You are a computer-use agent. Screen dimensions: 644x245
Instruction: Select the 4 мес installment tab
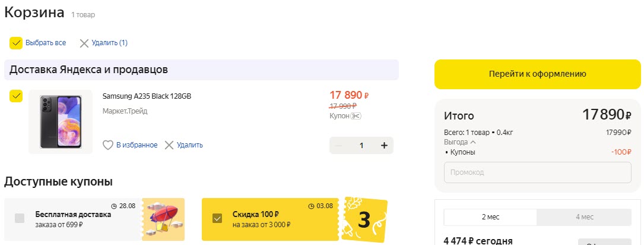[584, 217]
